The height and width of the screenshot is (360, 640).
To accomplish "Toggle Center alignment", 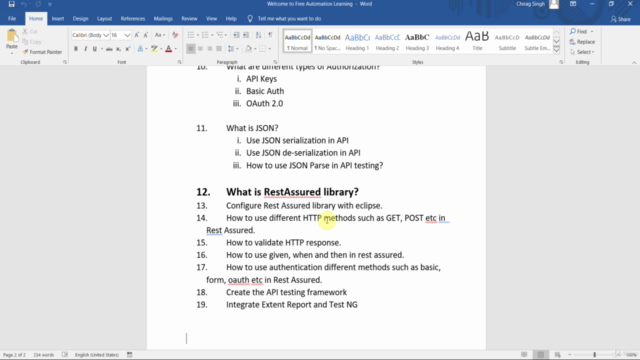I will [x=200, y=49].
